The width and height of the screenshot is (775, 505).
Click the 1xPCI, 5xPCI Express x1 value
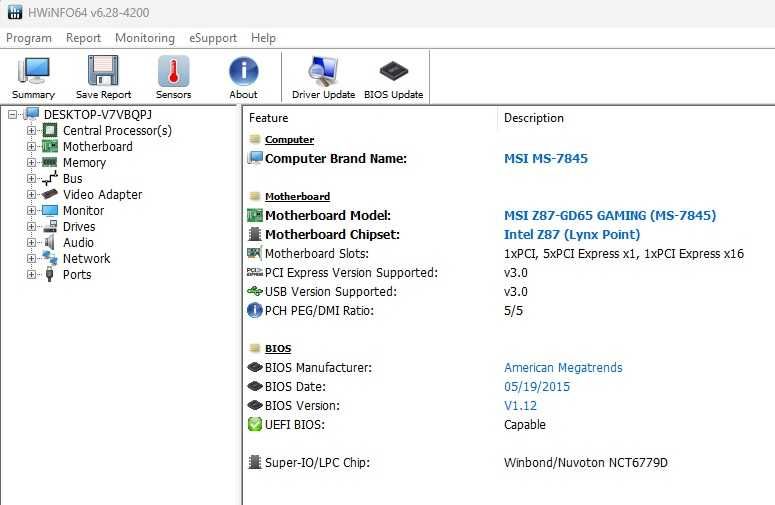(624, 253)
